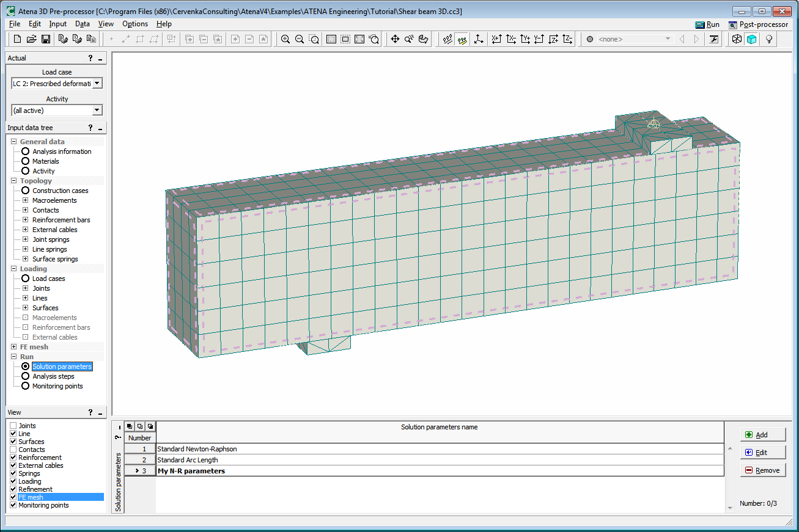Expand the Reinforcement bars tree node
Viewport: 799px width, 532px height.
[x=26, y=220]
